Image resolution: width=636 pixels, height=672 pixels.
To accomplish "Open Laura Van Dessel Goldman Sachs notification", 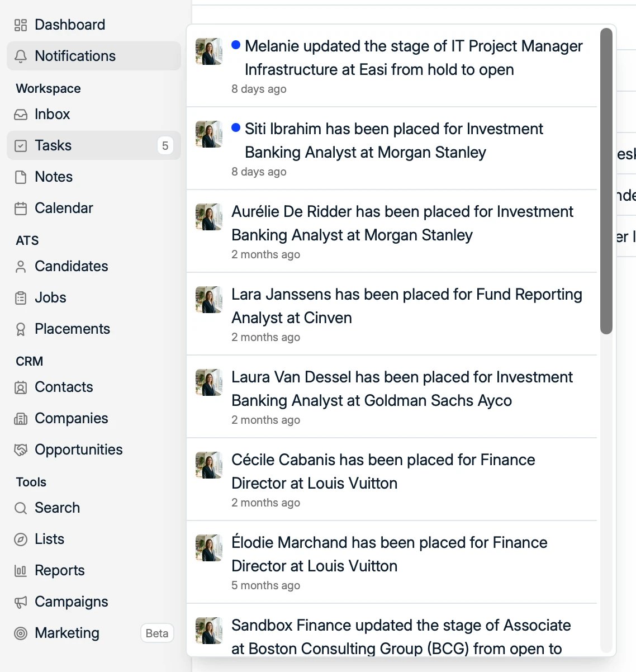I will pyautogui.click(x=392, y=396).
